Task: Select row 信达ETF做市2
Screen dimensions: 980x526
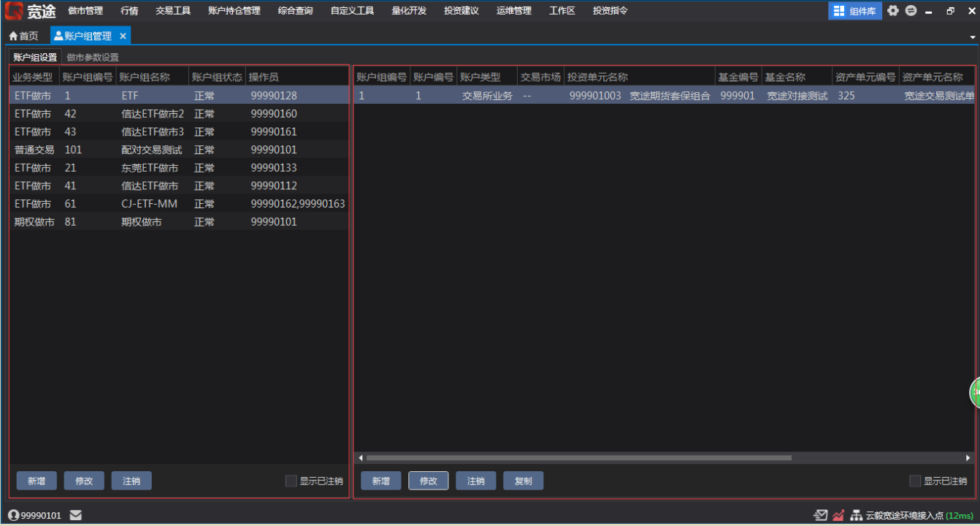Action: click(179, 114)
